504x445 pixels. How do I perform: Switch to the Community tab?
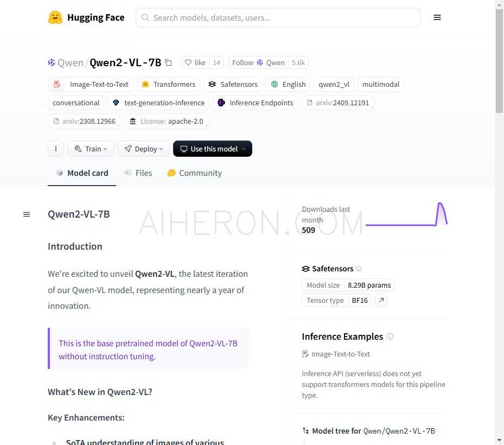pos(194,173)
